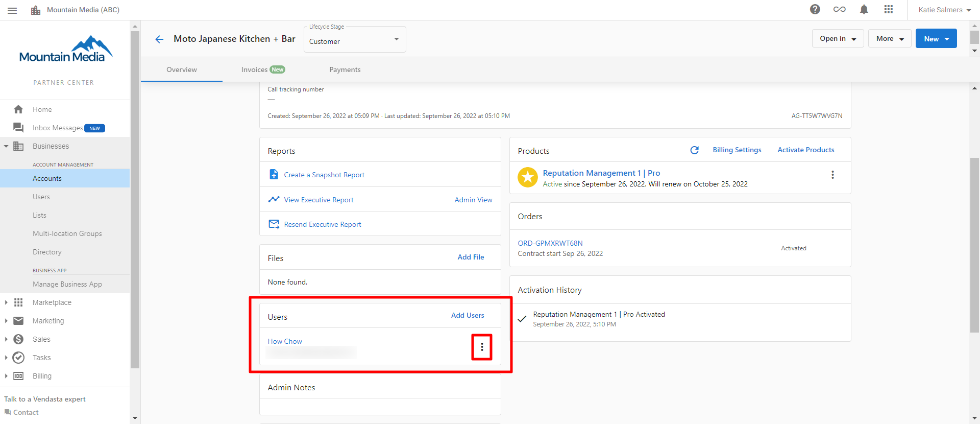The width and height of the screenshot is (980, 424).
Task: Open Reputation Management 1 | Pro link
Action: click(601, 173)
